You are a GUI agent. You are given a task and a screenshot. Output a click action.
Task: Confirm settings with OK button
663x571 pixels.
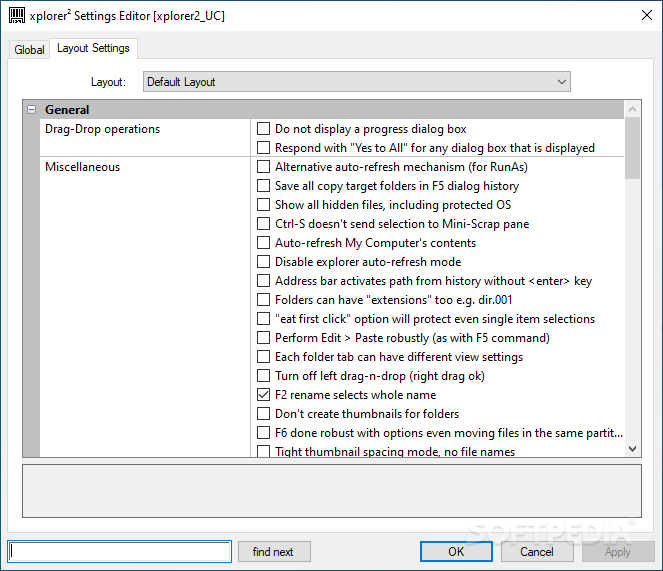click(x=456, y=552)
